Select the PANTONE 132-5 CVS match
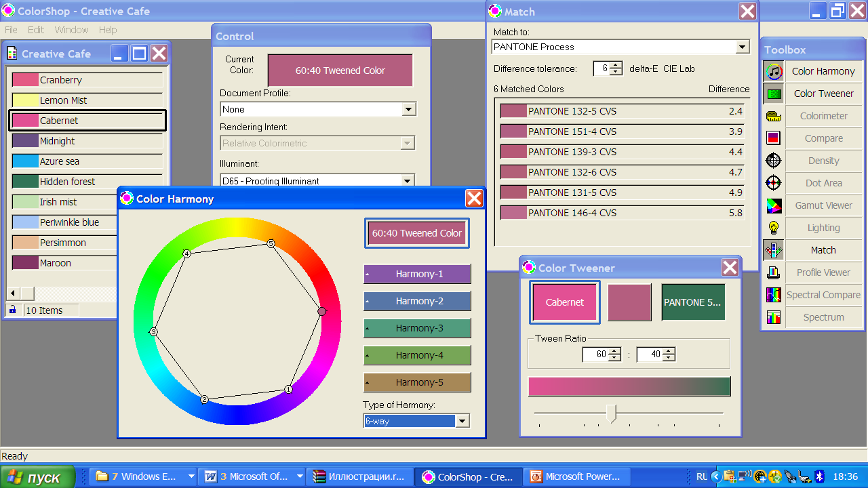 tap(622, 111)
